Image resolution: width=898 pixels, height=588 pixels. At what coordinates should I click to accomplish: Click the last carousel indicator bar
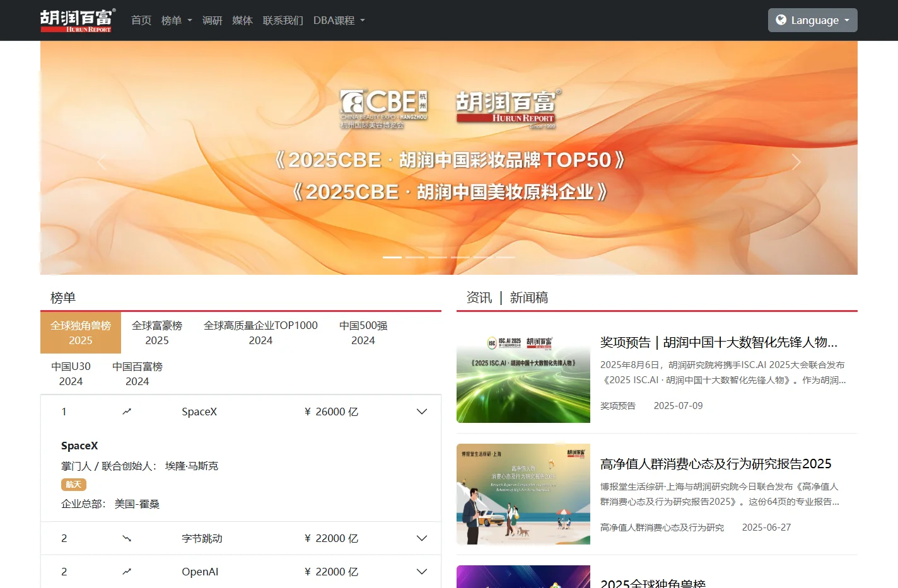tap(506, 257)
